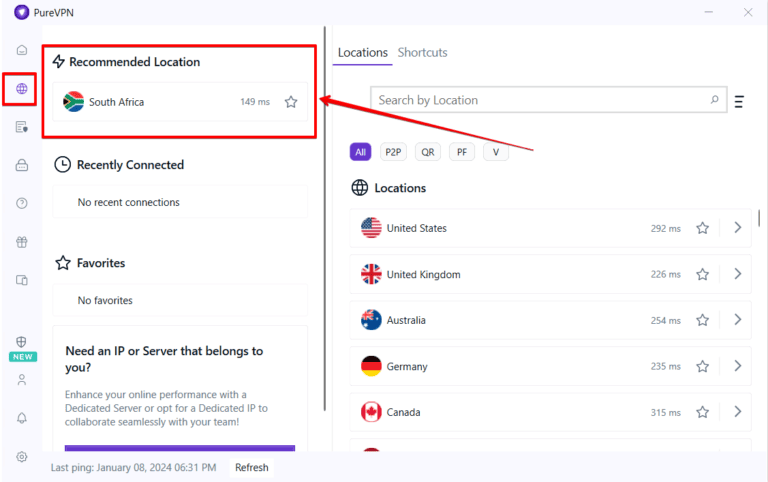
Task: Close the PureVPN window
Action: [748, 12]
